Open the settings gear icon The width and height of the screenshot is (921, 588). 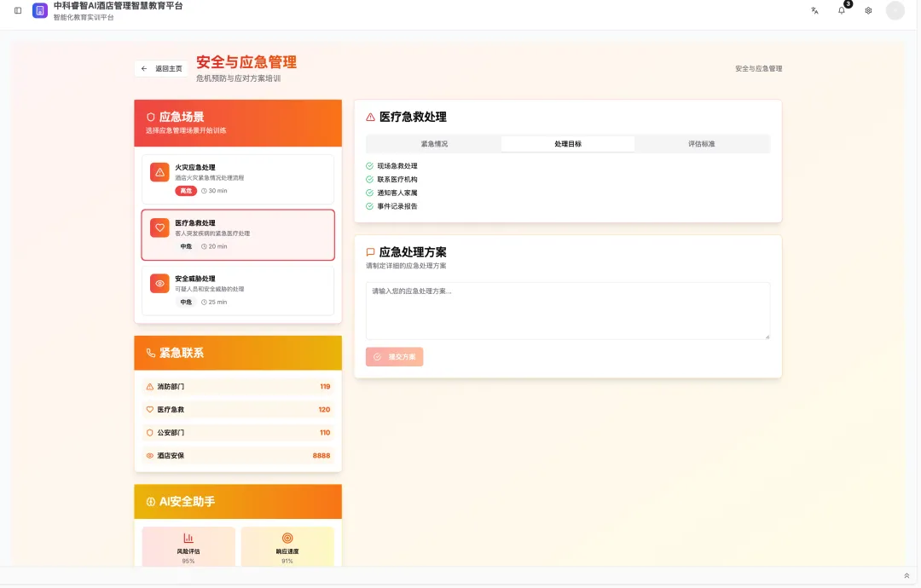tap(868, 10)
